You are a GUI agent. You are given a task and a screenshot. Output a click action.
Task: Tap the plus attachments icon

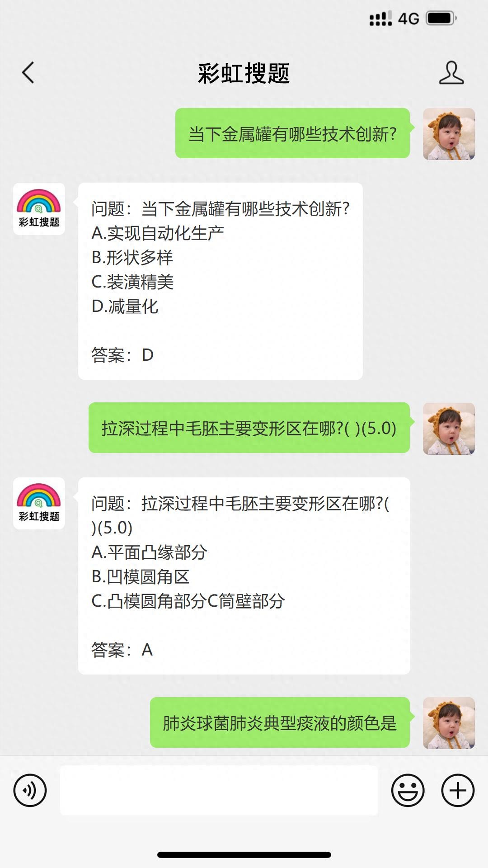457,790
